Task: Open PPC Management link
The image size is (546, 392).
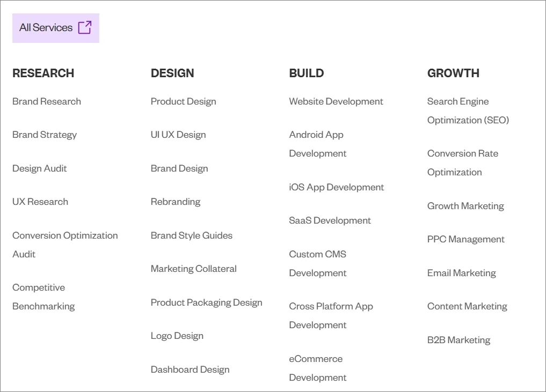Action: click(466, 239)
